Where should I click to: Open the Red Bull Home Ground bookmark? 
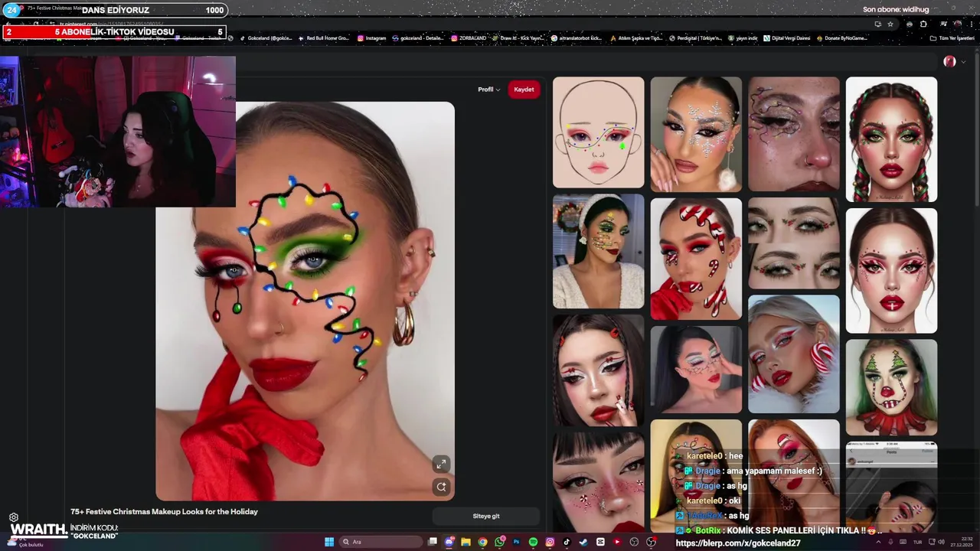coord(323,38)
